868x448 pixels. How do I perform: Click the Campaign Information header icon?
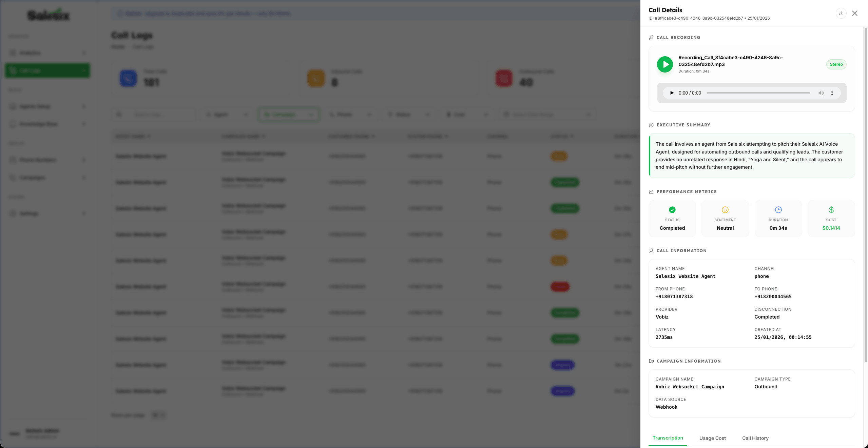coord(651,361)
